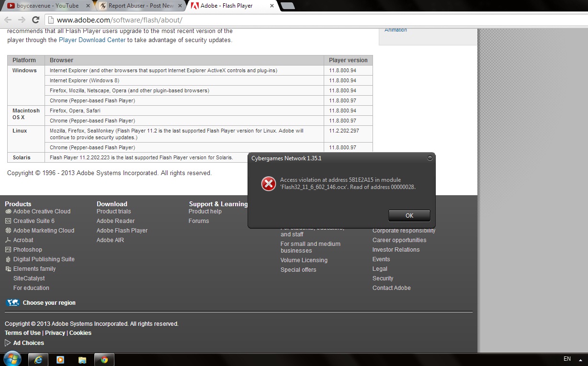The image size is (588, 366).
Task: Open the Contact Adobe link
Action: point(392,288)
